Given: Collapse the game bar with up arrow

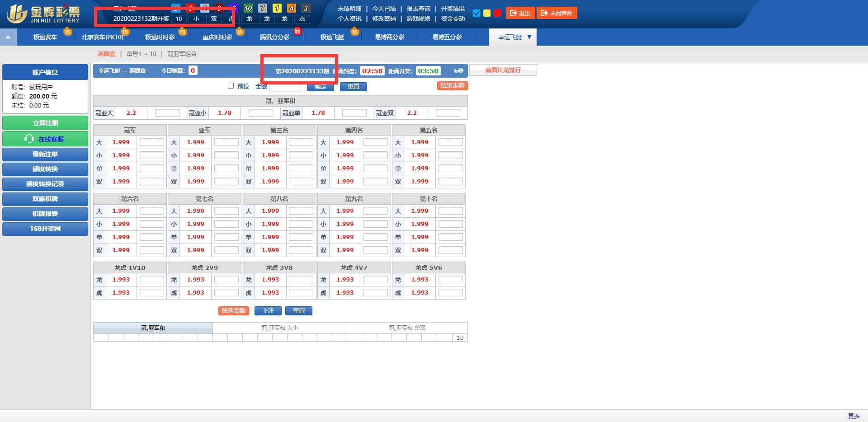Looking at the screenshot, I should click(8, 37).
